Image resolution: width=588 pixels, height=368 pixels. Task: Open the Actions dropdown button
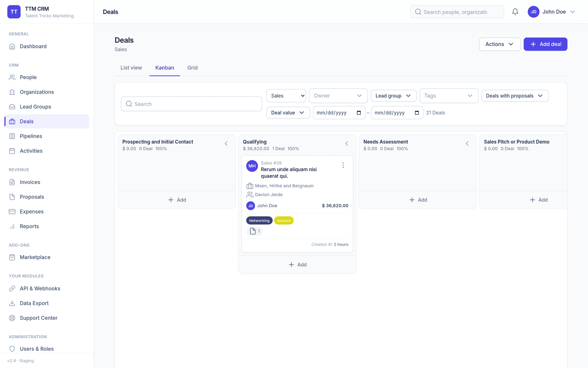click(500, 44)
